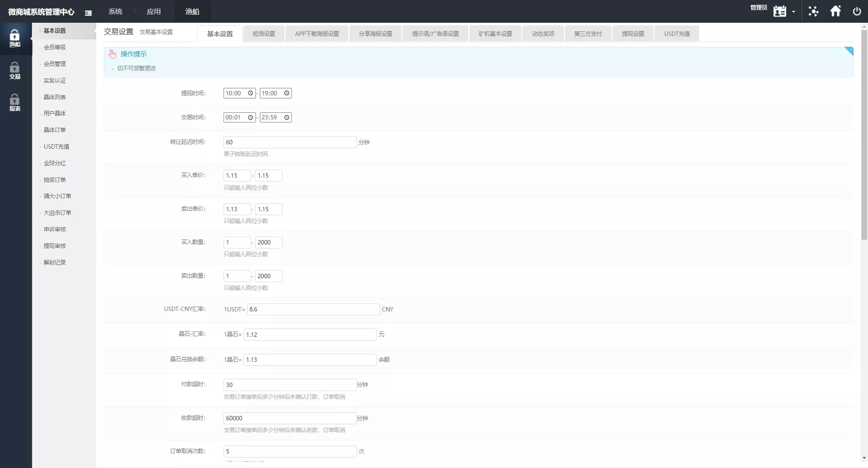Click the USDT-CNY汇率 input field
The height and width of the screenshot is (468, 868).
click(313, 309)
